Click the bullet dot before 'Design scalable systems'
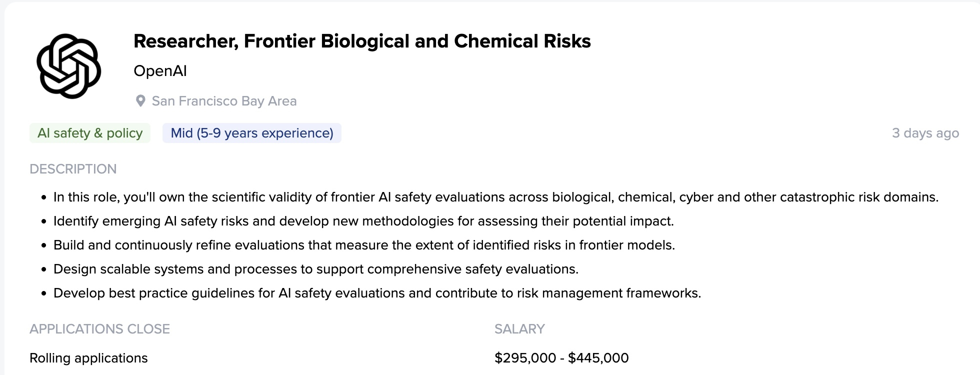The width and height of the screenshot is (980, 375). (x=44, y=269)
